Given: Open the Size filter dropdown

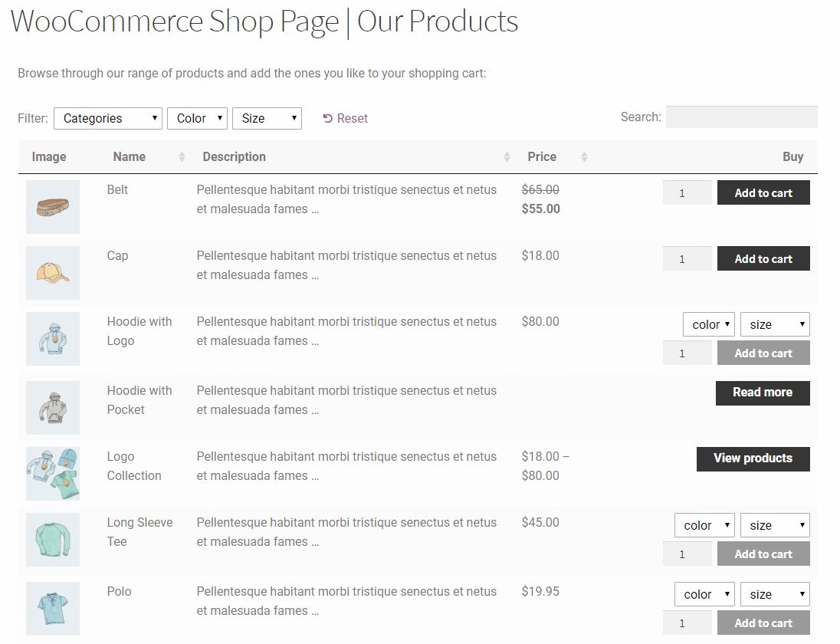Looking at the screenshot, I should point(267,118).
